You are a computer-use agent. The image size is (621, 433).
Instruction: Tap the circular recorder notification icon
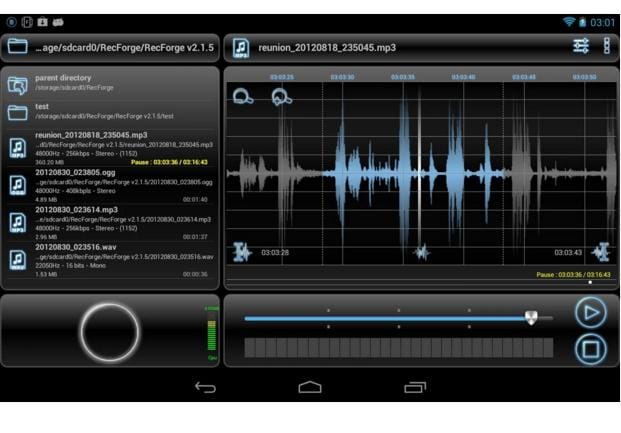pos(11,22)
